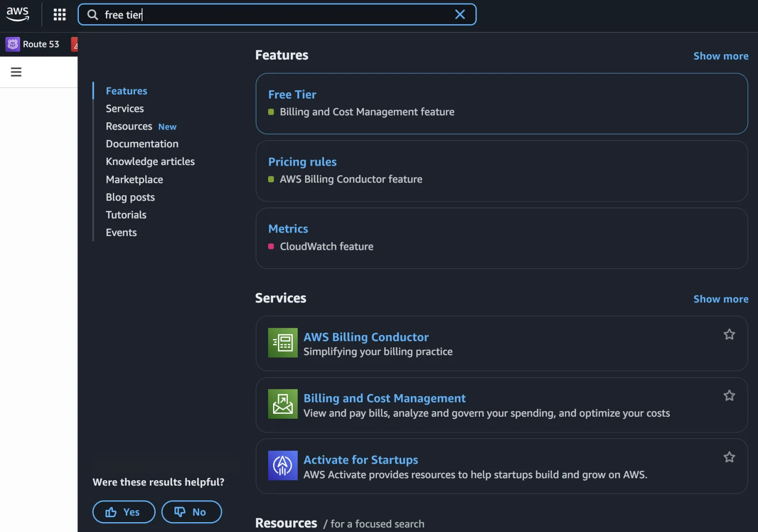This screenshot has width=758, height=532.
Task: Favorite Activate for Startups with star
Action: [x=729, y=457]
